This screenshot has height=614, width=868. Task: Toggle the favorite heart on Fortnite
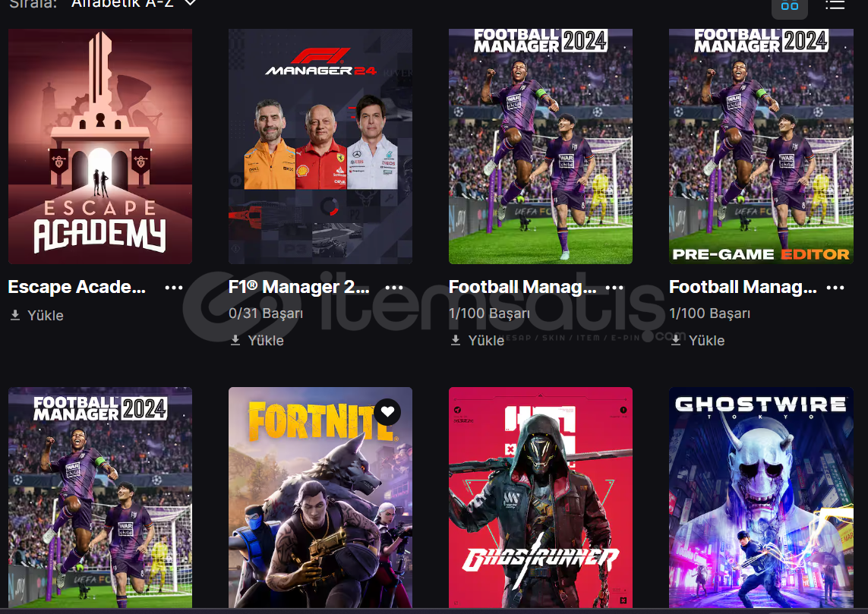tap(387, 412)
